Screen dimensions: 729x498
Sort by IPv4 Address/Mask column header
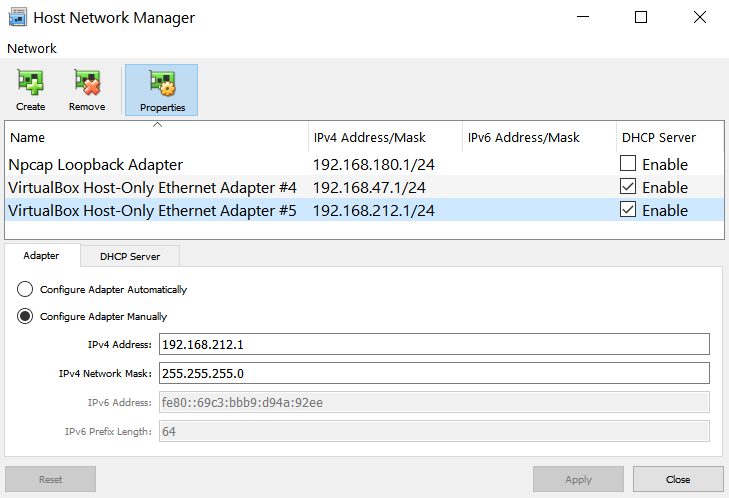385,138
